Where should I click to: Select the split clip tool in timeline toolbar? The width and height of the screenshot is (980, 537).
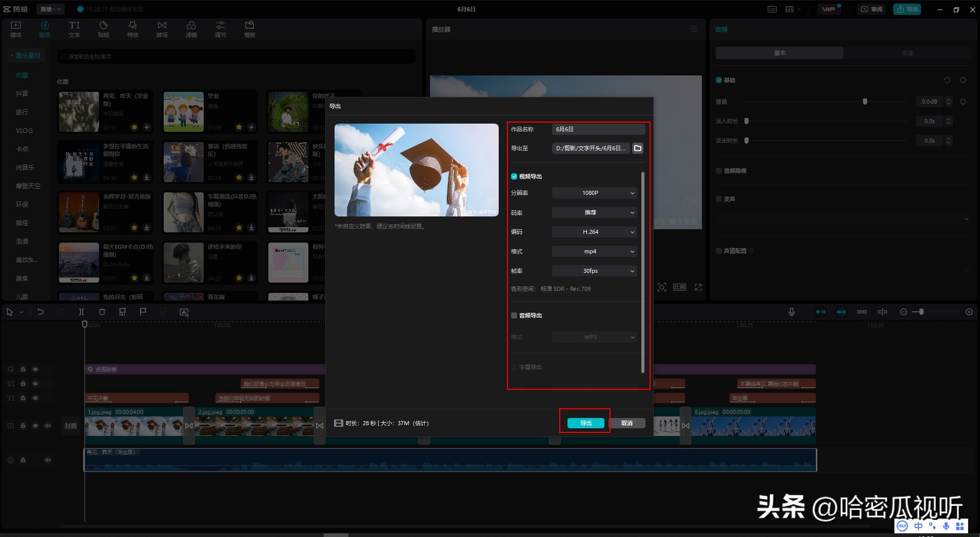pos(82,312)
